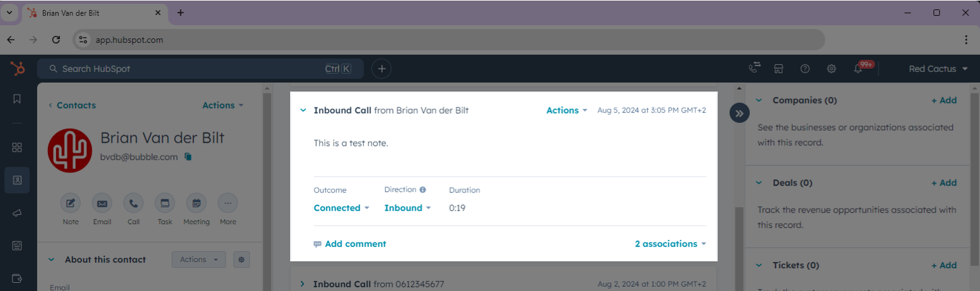
Task: Expand the 2 associations dropdown
Action: [x=670, y=244]
